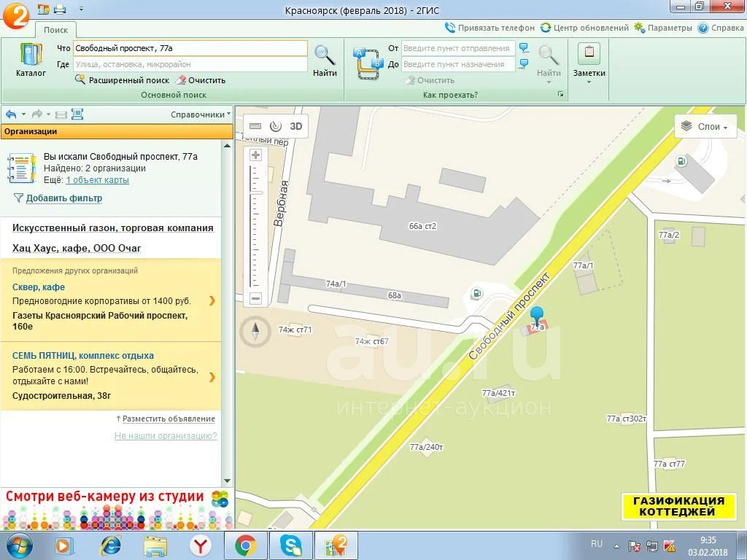Zoom in with the plus button
This screenshot has width=747, height=560.
click(256, 155)
